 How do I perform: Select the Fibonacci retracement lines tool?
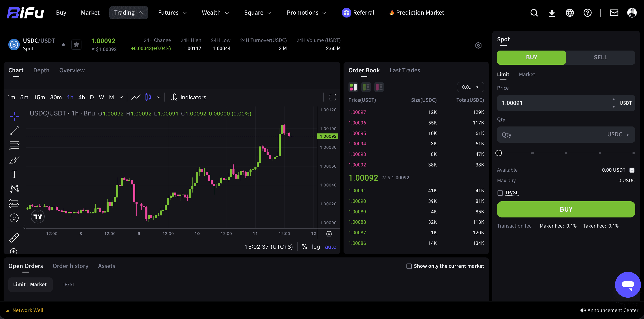tap(14, 145)
